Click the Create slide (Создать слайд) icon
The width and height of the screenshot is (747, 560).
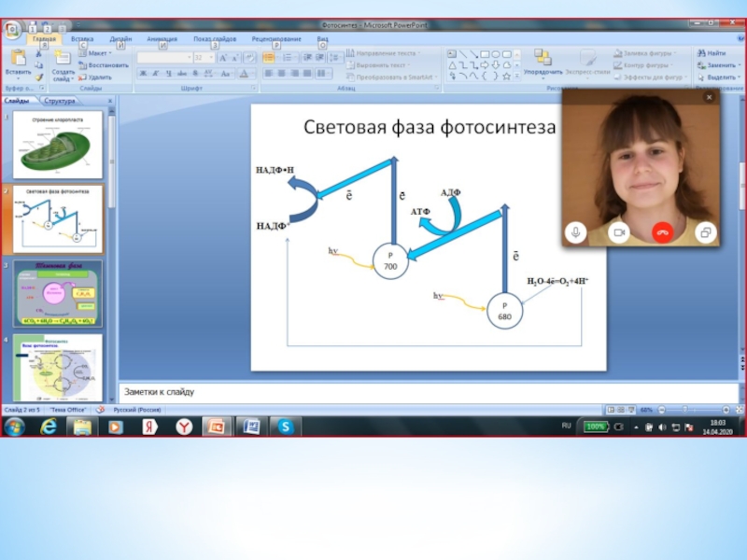coord(63,60)
